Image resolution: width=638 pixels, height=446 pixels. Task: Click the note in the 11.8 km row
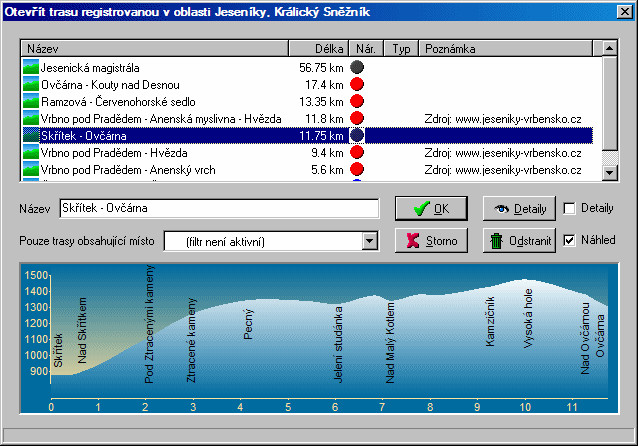pyautogui.click(x=503, y=119)
